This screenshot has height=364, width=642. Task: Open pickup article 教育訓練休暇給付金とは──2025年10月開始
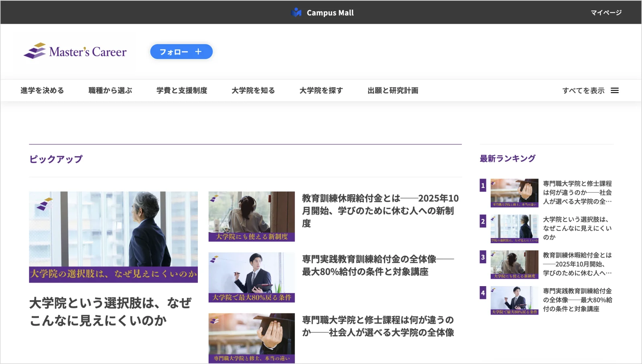pos(380,211)
